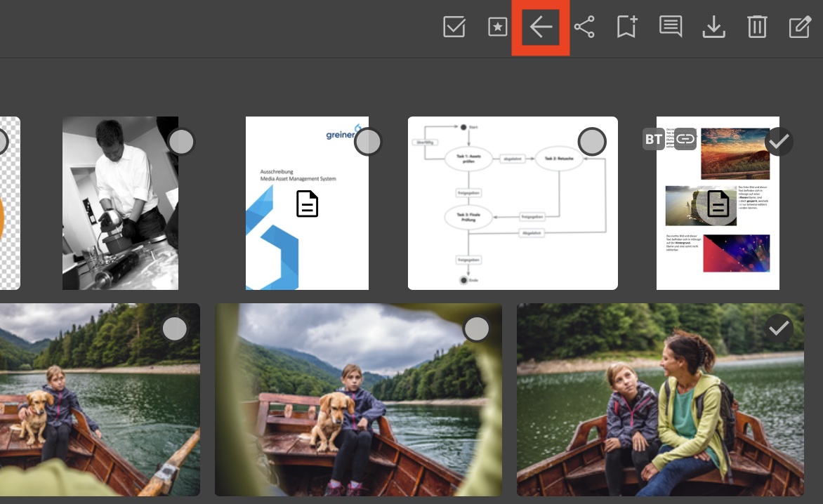Click the BT badge on layout document
Screen dimensions: 823x504
pos(654,140)
